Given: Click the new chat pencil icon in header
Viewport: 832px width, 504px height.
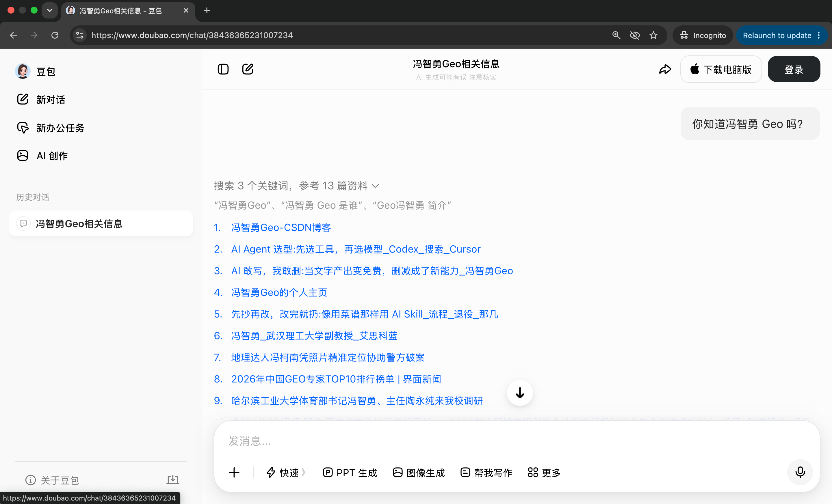Looking at the screenshot, I should click(248, 69).
